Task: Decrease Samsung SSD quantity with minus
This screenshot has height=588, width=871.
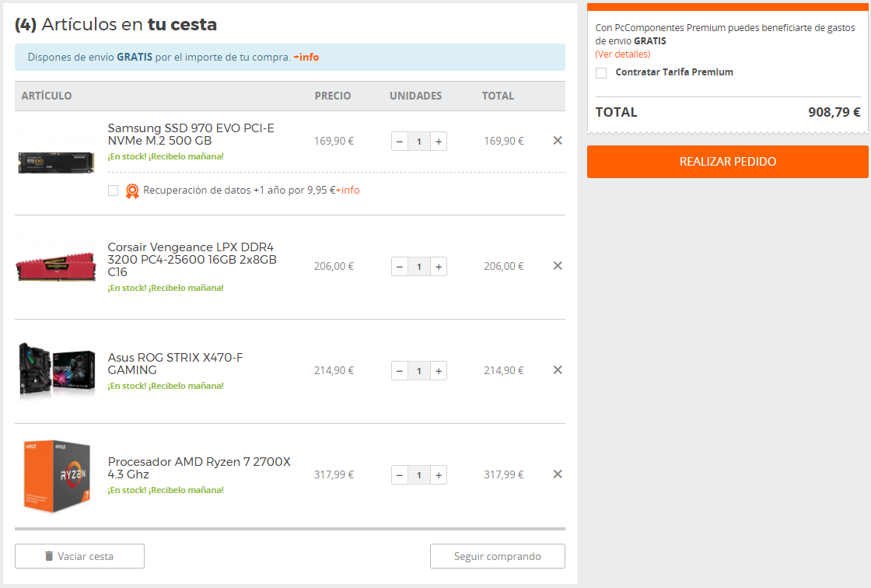Action: coord(400,142)
